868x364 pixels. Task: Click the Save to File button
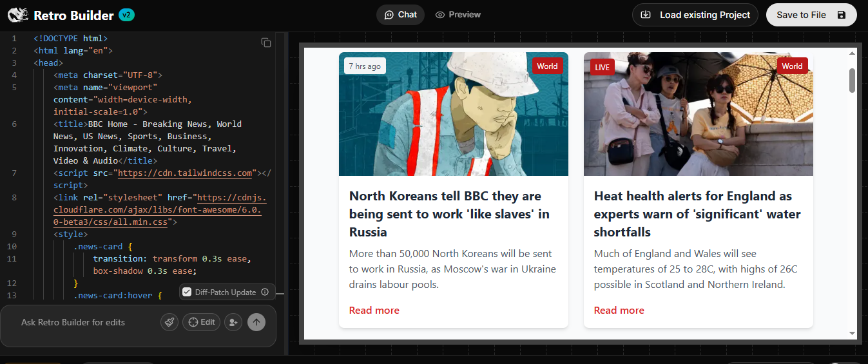[x=811, y=15]
